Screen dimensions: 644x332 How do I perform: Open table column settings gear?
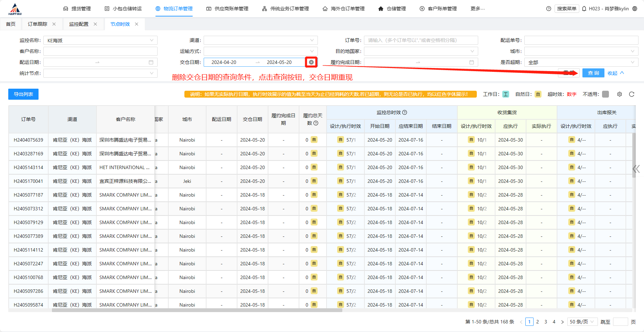620,94
